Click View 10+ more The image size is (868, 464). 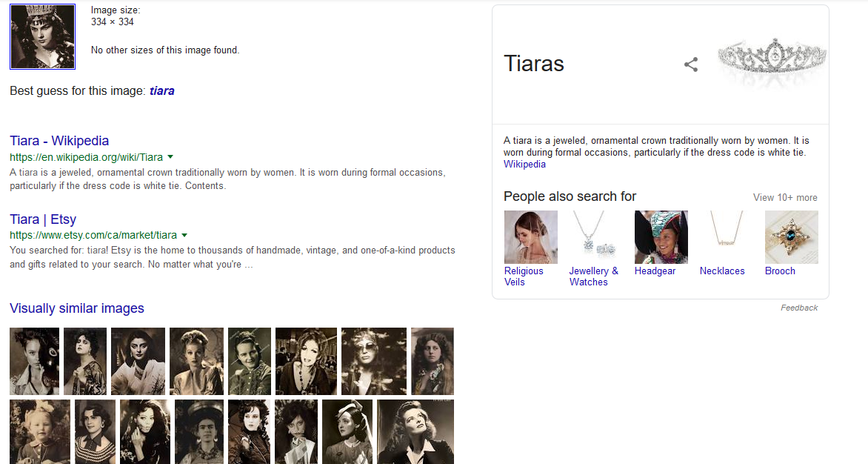point(785,198)
